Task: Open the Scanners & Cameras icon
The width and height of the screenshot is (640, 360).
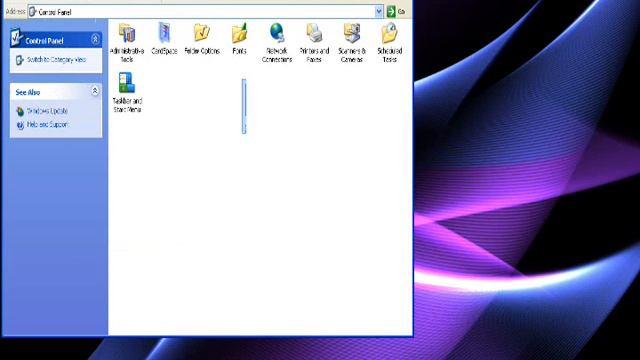Action: tap(351, 33)
